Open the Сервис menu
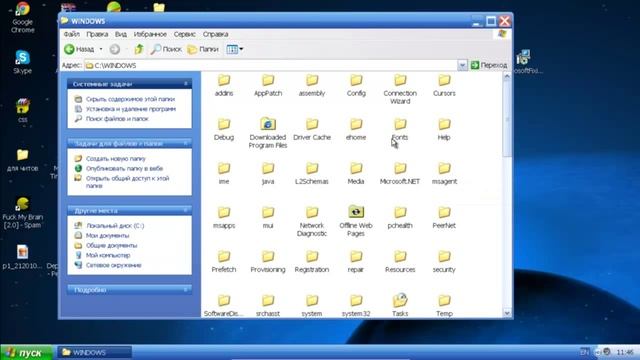The width and height of the screenshot is (640, 360). [184, 34]
